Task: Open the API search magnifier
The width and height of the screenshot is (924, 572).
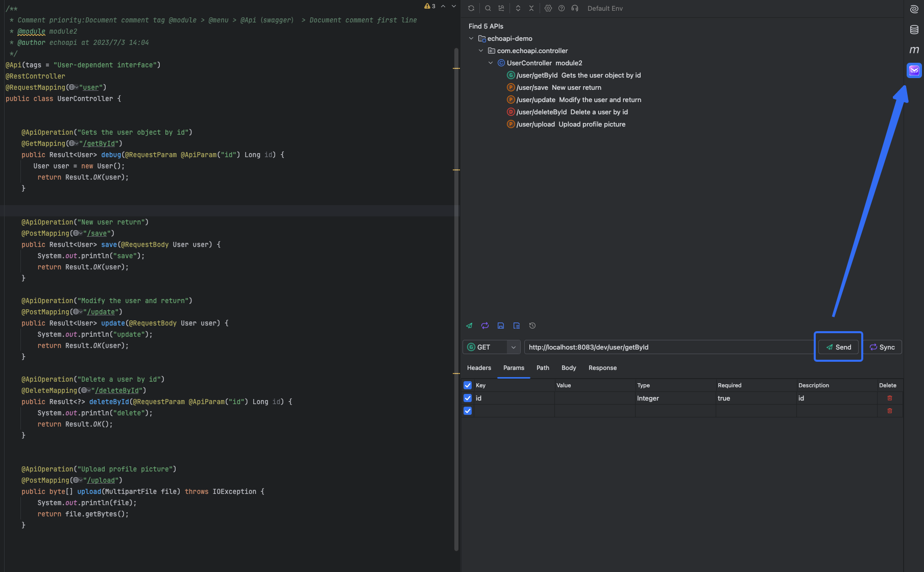Action: point(488,8)
